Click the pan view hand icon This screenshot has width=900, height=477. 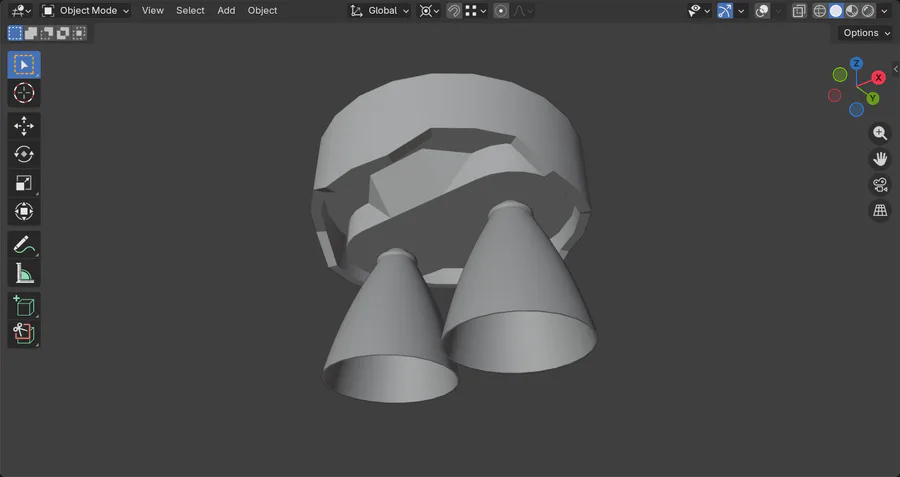[880, 159]
